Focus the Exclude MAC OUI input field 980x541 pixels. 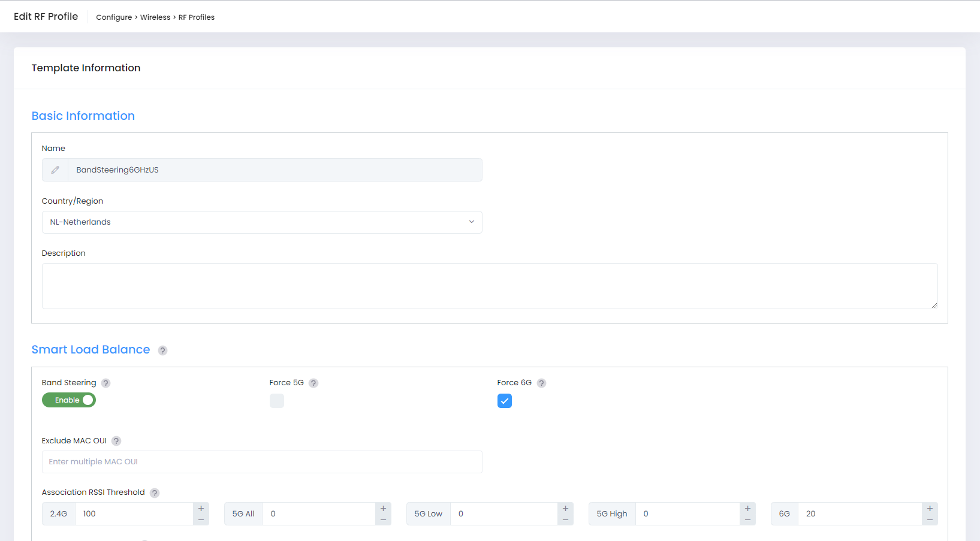pyautogui.click(x=262, y=462)
